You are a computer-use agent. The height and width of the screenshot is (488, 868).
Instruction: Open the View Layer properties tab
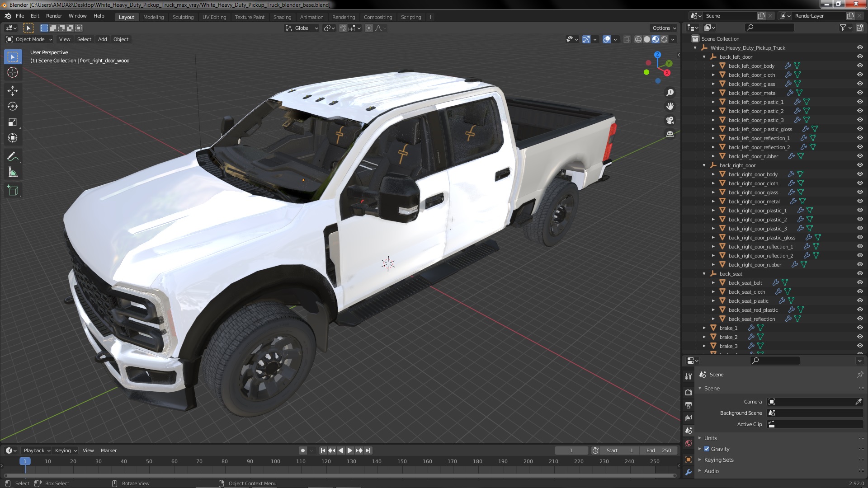pyautogui.click(x=689, y=418)
